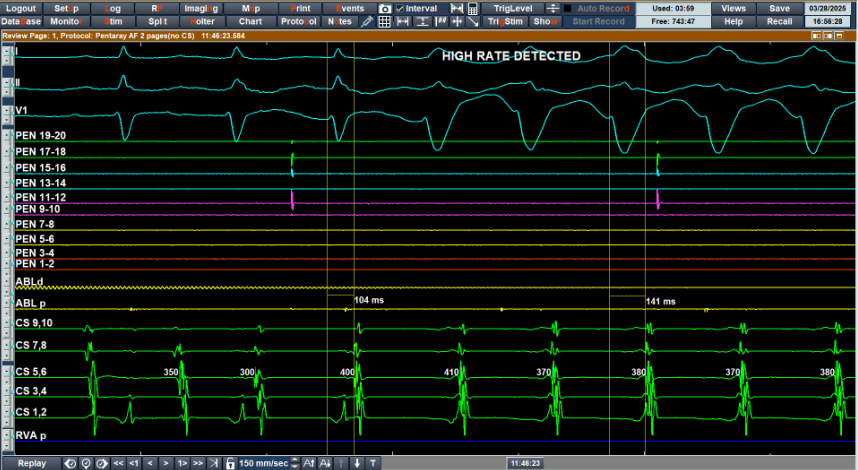Click the Show button
This screenshot has width=858, height=470.
(x=545, y=22)
